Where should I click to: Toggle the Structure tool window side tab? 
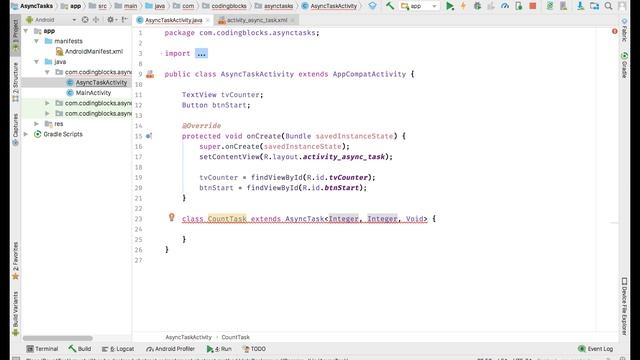point(16,82)
